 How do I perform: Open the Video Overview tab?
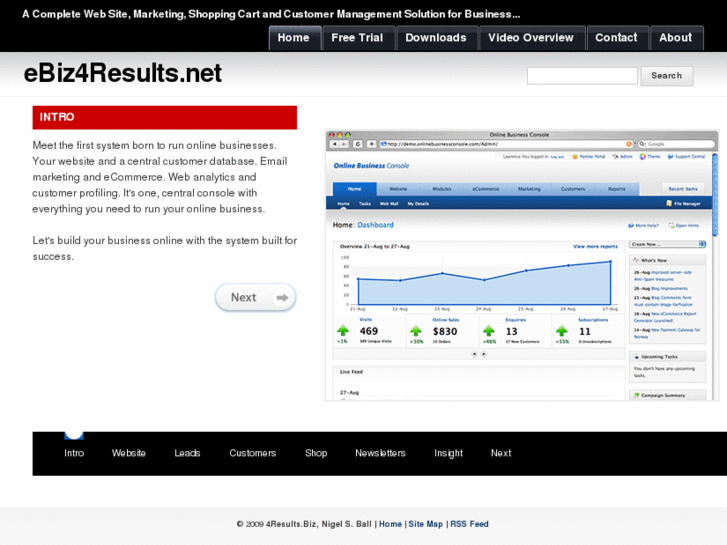[531, 38]
